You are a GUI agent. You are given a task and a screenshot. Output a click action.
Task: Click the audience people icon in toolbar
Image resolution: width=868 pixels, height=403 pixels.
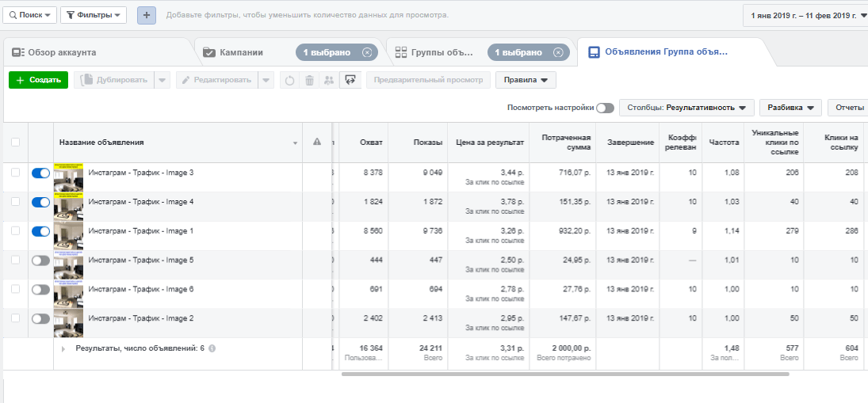(x=328, y=80)
